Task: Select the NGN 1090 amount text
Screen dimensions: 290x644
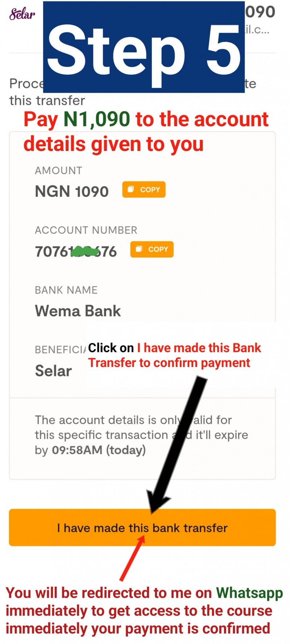Action: point(72,191)
